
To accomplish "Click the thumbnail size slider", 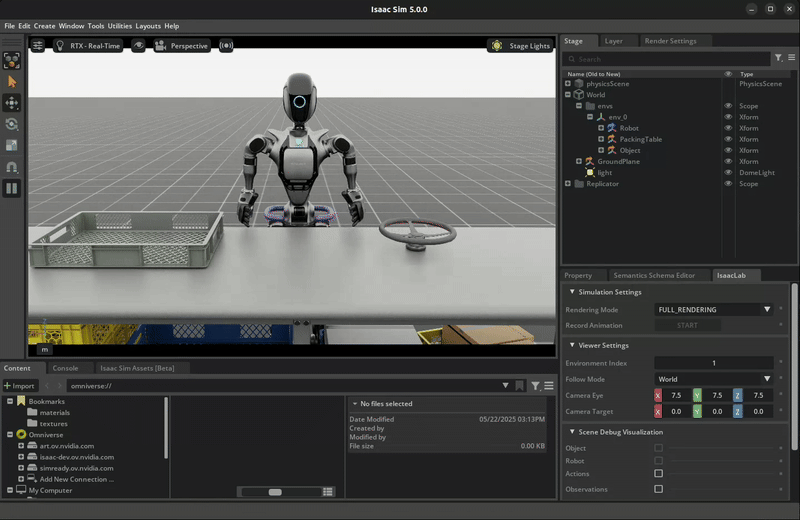I will (x=281, y=492).
